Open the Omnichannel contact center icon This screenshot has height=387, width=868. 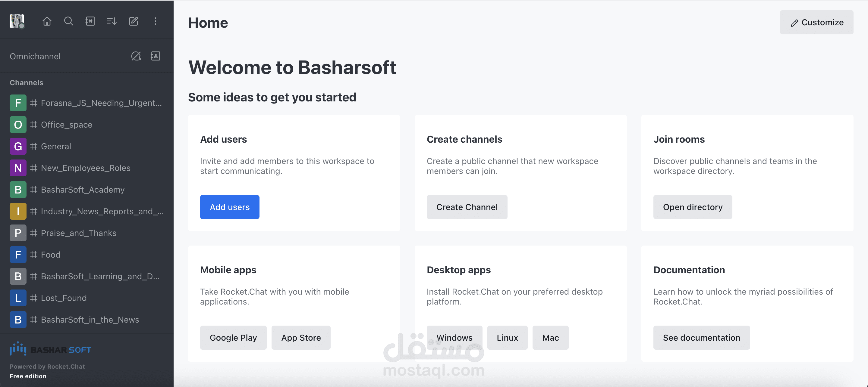tap(155, 56)
